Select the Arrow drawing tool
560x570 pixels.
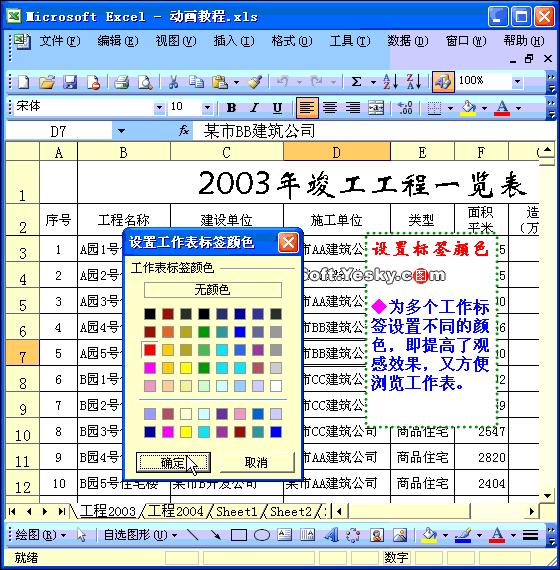(x=215, y=535)
